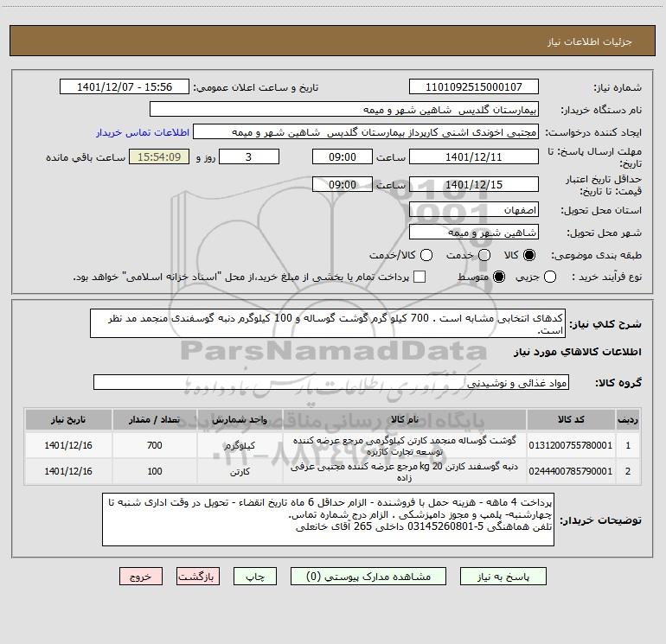
Task: Select the کالا radio button
Action: point(529,255)
